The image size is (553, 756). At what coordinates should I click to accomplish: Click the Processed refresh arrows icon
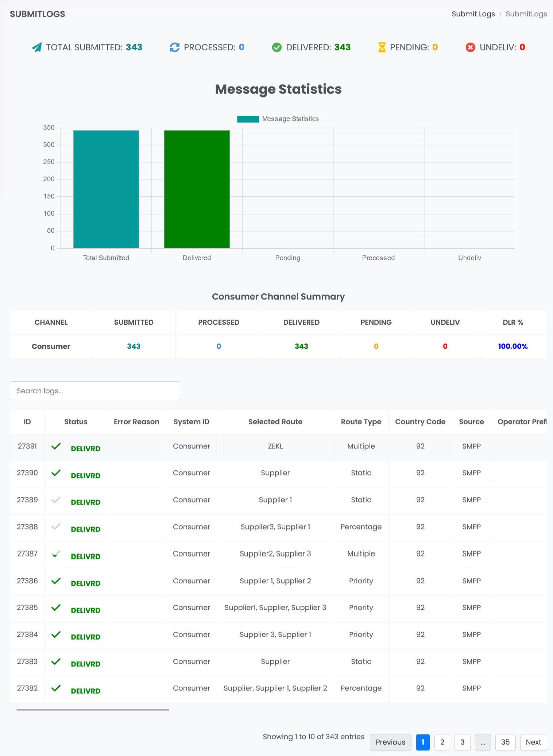[175, 47]
